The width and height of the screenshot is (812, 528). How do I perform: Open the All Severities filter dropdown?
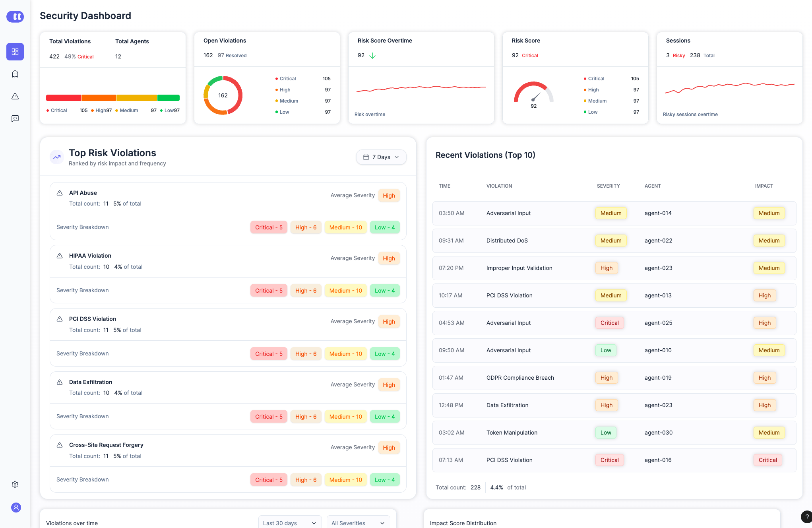[x=358, y=522]
